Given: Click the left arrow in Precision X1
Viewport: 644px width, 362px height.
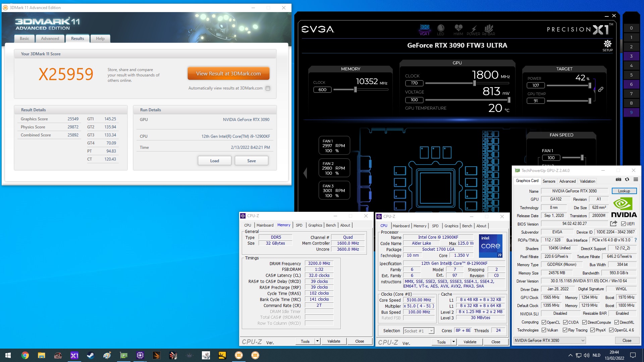Looking at the screenshot, I should point(305,173).
